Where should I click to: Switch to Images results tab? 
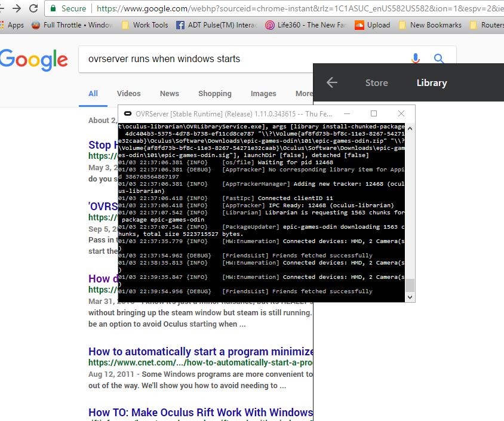[x=263, y=94]
